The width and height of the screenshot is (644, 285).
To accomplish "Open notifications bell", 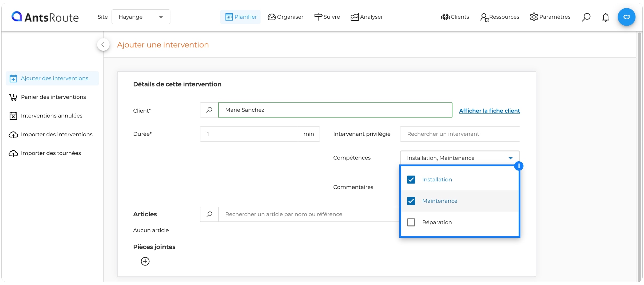I will tap(606, 17).
